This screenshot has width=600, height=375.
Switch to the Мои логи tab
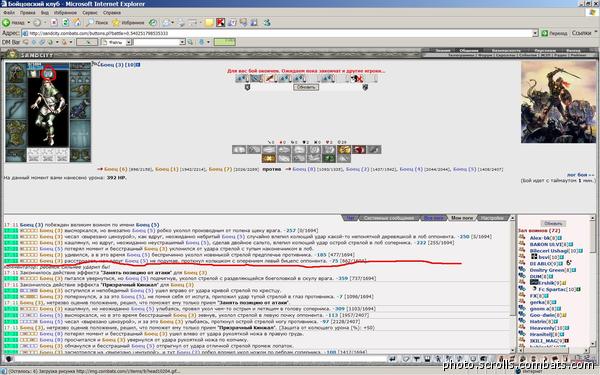pyautogui.click(x=462, y=218)
